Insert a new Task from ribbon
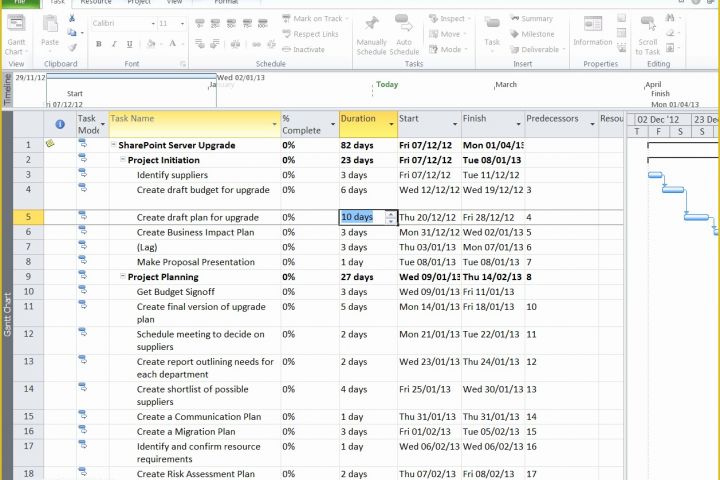Image resolution: width=720 pixels, height=480 pixels. tap(492, 32)
